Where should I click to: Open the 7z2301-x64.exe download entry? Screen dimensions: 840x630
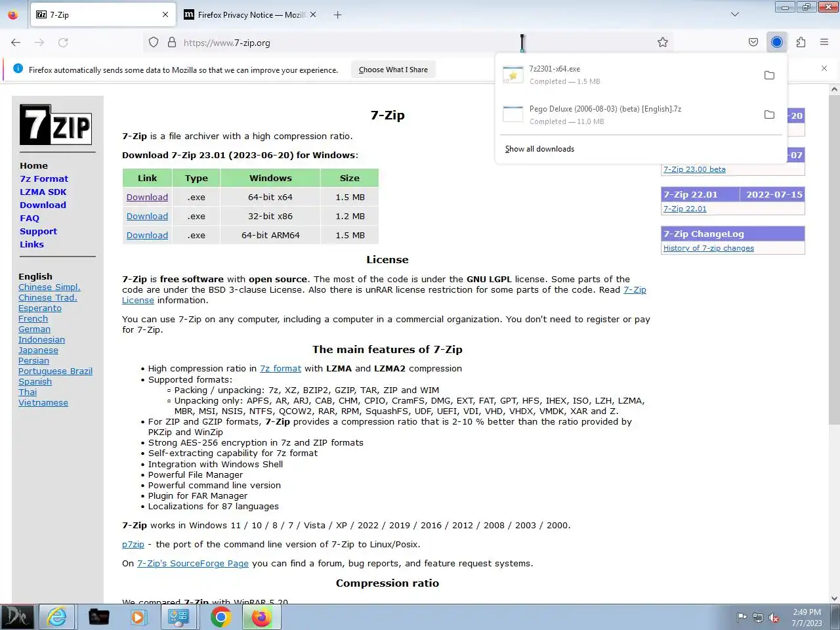click(627, 75)
